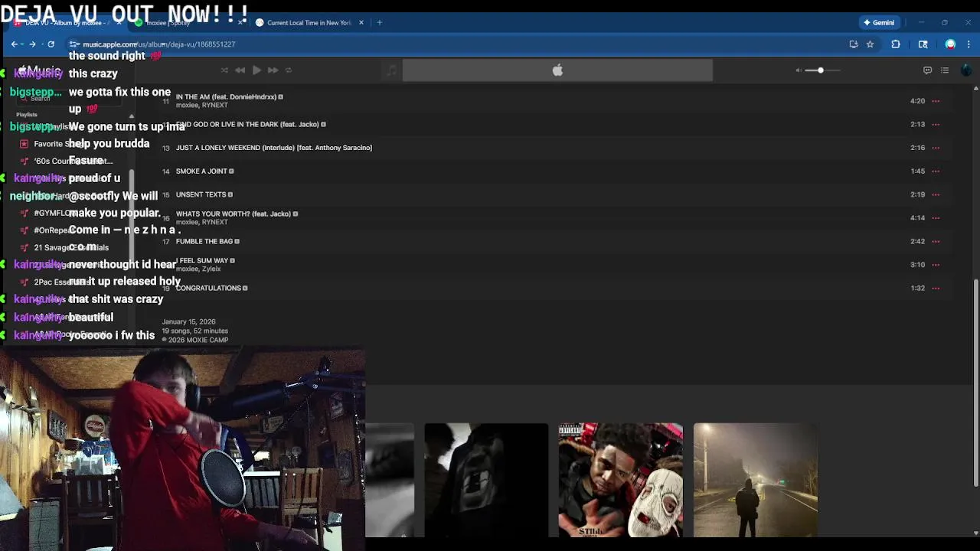Viewport: 980px width, 551px height.
Task: Open more options for JUST A LONELY WEEKEND
Action: tap(936, 148)
